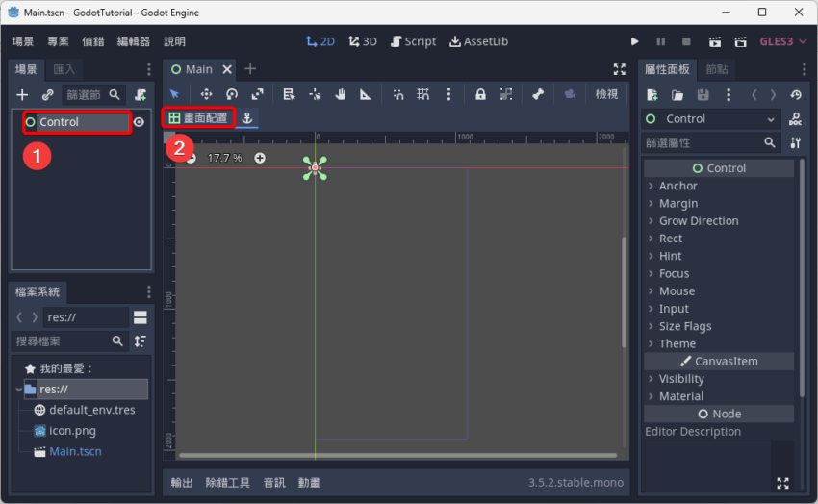Toggle grid snapping in canvas toolbar

[423, 94]
